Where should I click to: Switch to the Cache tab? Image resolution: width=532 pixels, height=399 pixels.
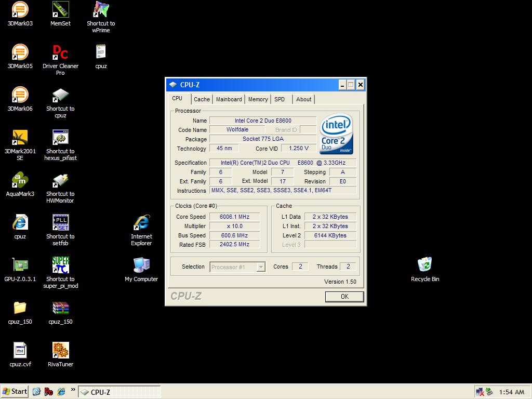[x=202, y=99]
